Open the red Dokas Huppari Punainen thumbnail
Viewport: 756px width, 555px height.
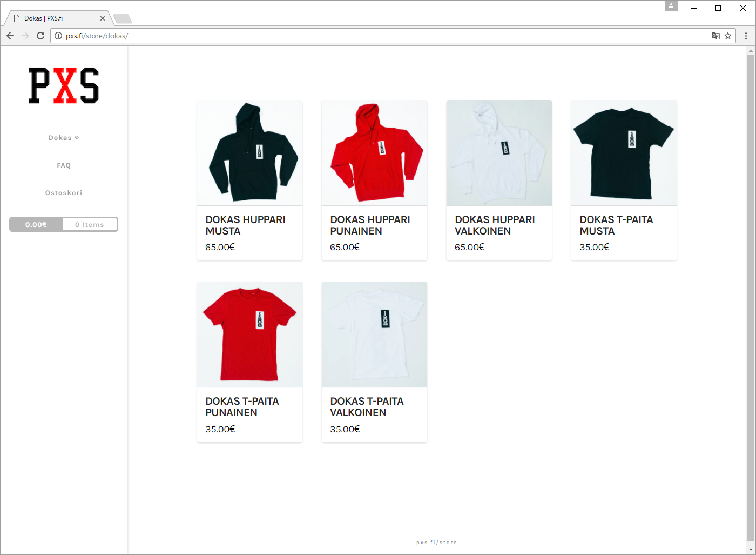click(x=374, y=153)
